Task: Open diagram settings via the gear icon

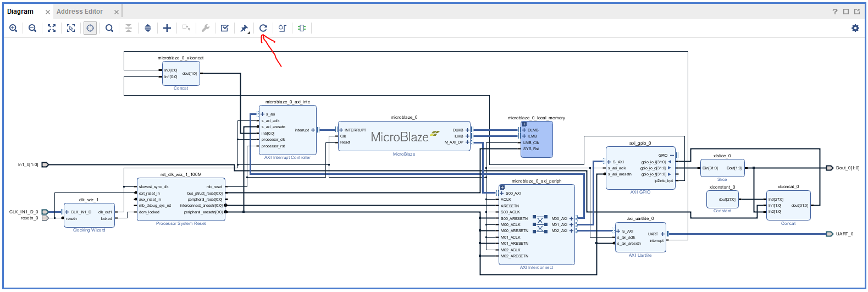Action: (855, 28)
